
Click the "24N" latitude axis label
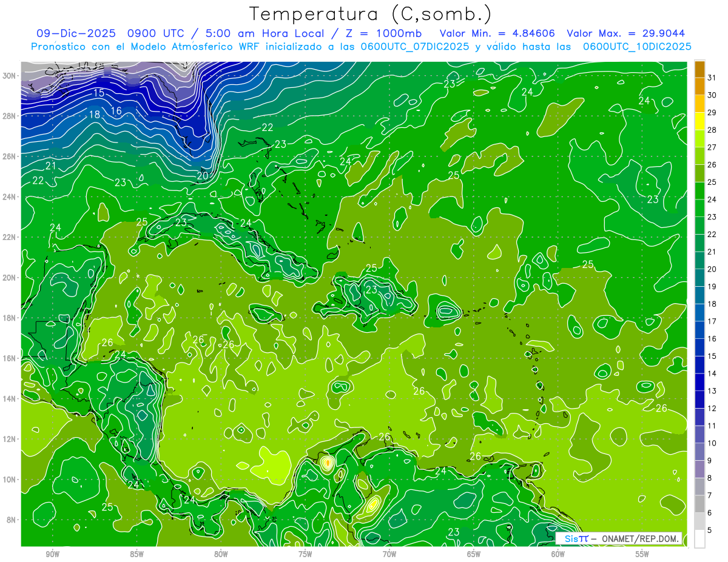[x=10, y=197]
